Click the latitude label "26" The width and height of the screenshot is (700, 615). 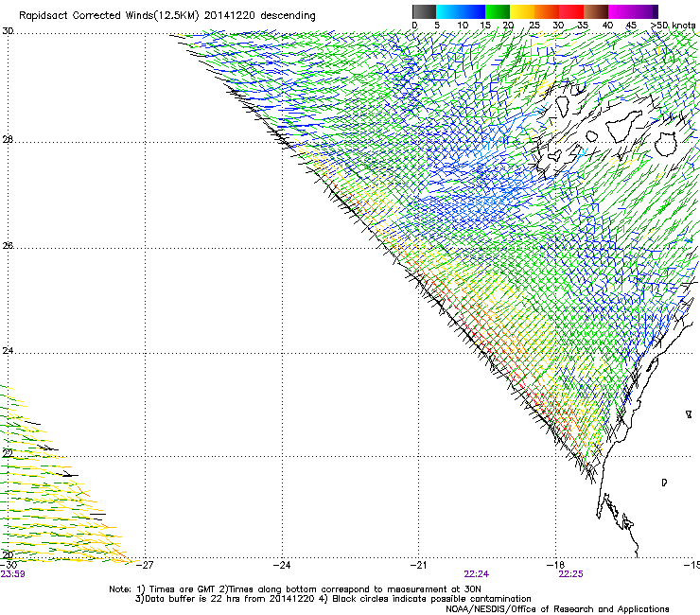click(x=8, y=246)
